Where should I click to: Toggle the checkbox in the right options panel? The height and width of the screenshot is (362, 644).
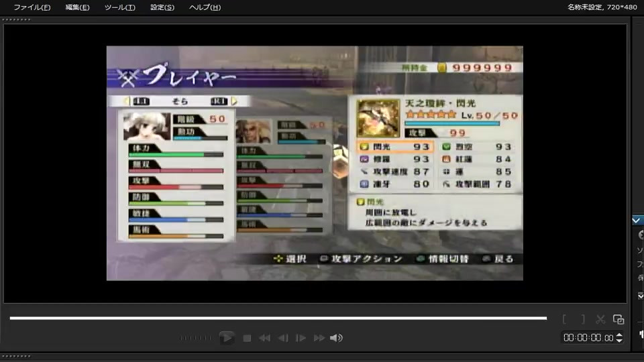pos(641,296)
